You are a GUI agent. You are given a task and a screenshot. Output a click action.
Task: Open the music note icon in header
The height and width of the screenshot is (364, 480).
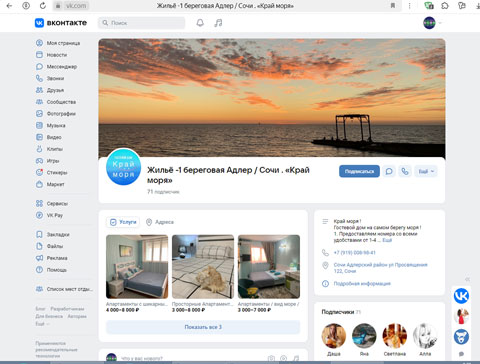pos(218,23)
